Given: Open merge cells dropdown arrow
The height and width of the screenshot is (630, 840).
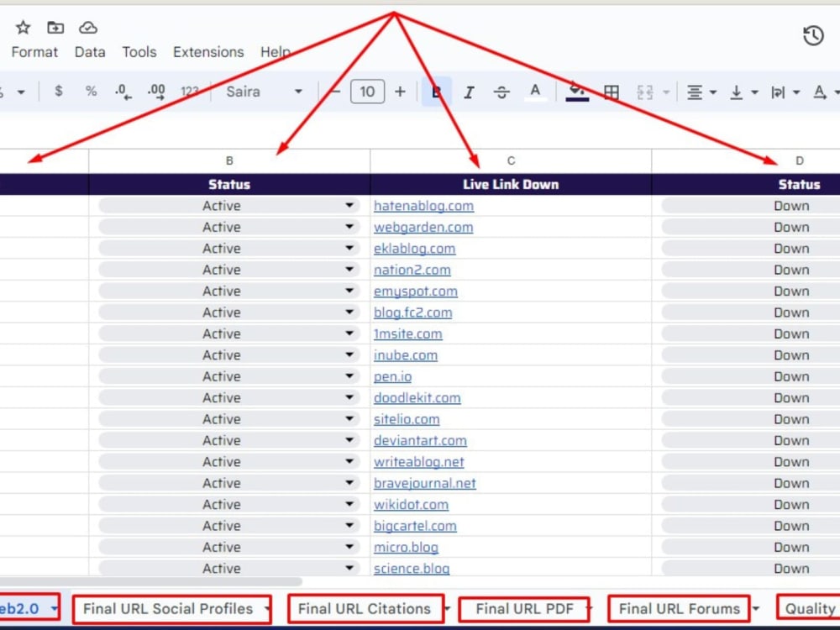Looking at the screenshot, I should click(666, 92).
